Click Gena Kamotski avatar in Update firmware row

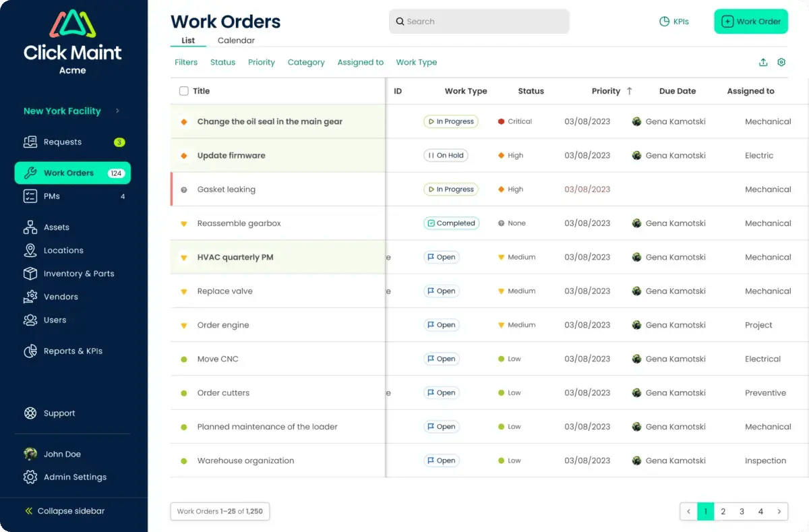tap(636, 155)
